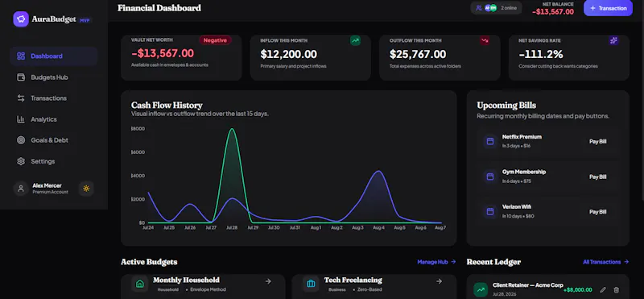Pay the Verizon Wifi bill

click(x=597, y=212)
